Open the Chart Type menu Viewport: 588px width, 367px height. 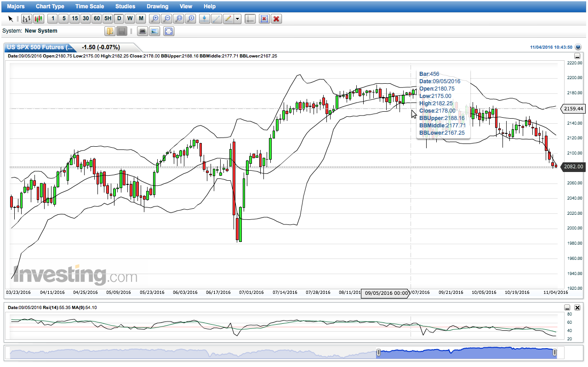click(50, 6)
